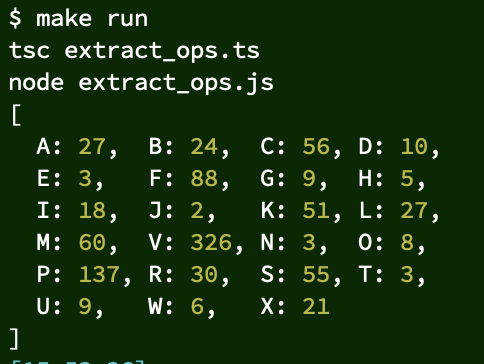Click the value 2 next to J:
484x364 pixels.
pos(197,210)
